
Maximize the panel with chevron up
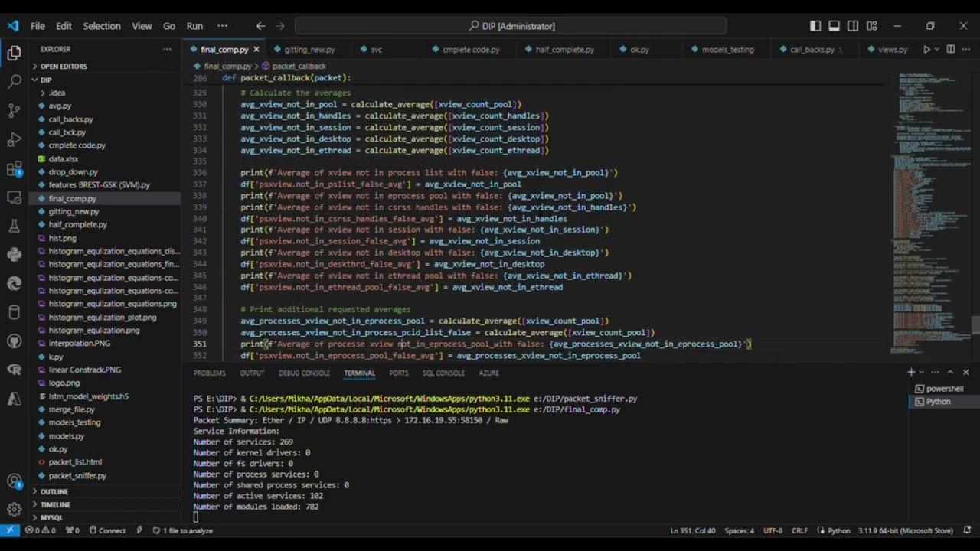[x=950, y=373]
